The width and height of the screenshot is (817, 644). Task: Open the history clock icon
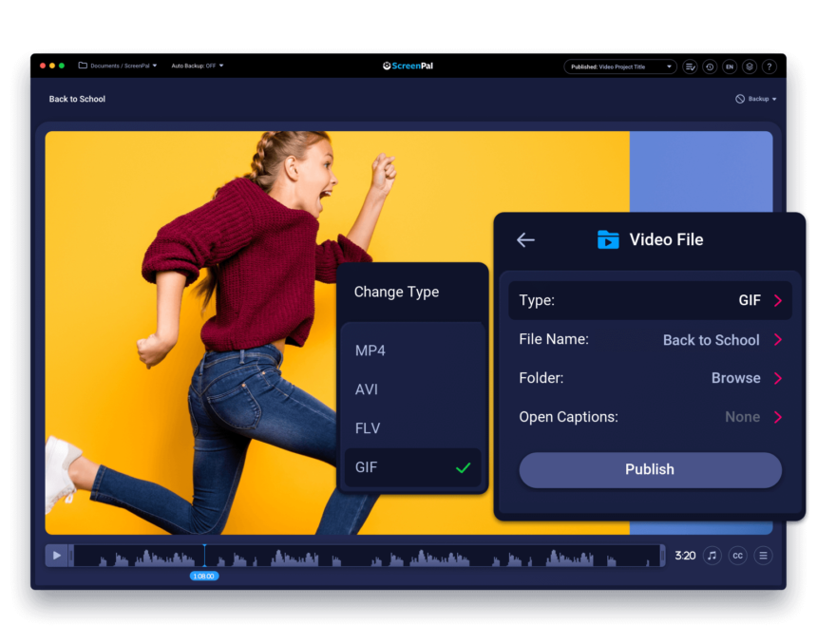pyautogui.click(x=710, y=66)
